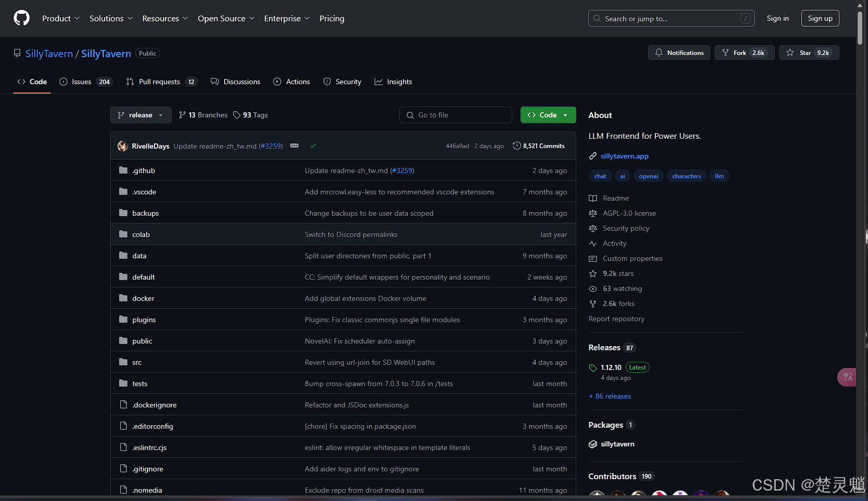The width and height of the screenshot is (868, 501).
Task: Open the Enterprise dropdown menu
Action: point(287,19)
